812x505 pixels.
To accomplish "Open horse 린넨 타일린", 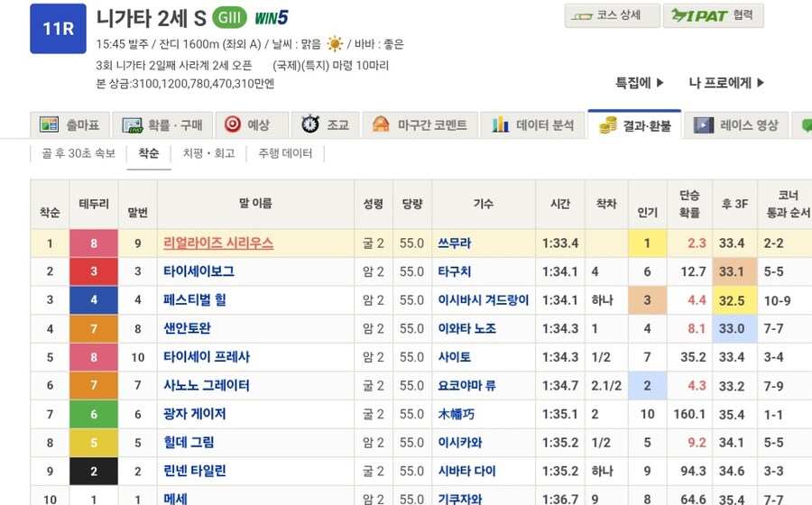I will tap(194, 471).
